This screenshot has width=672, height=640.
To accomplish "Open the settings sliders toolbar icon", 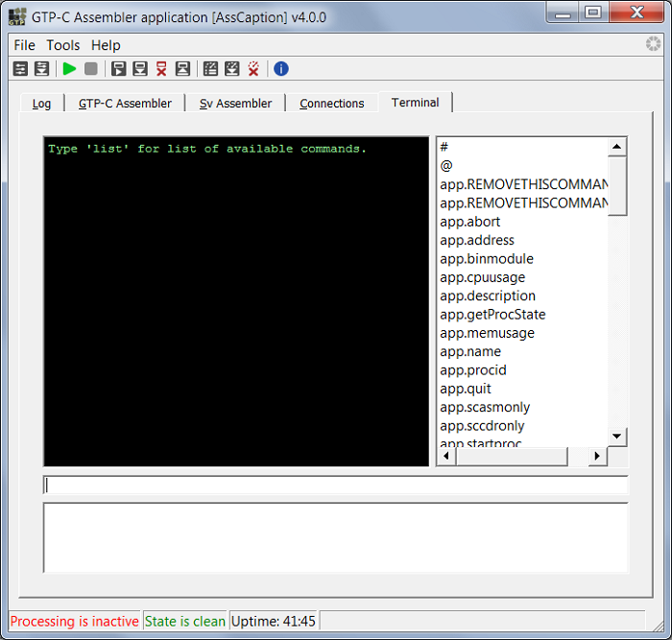I will [x=20, y=68].
